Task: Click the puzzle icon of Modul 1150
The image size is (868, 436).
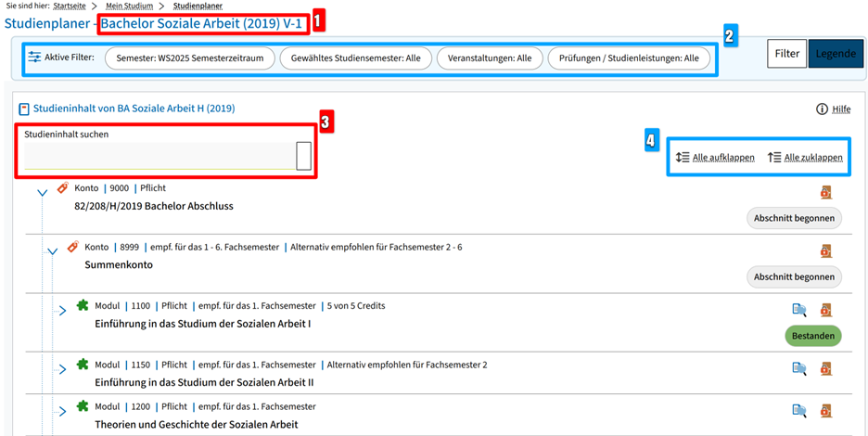Action: [83, 365]
